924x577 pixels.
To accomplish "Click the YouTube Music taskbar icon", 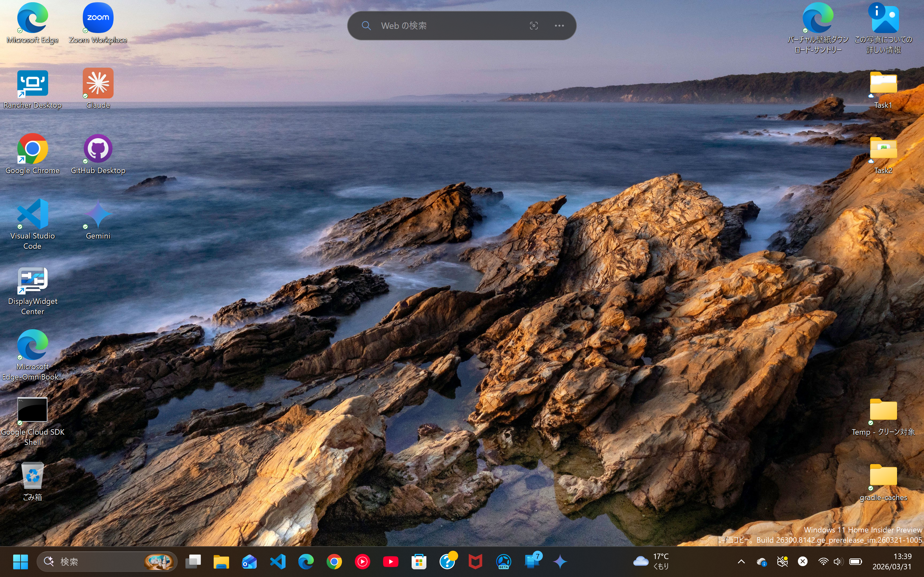I will coord(362,561).
